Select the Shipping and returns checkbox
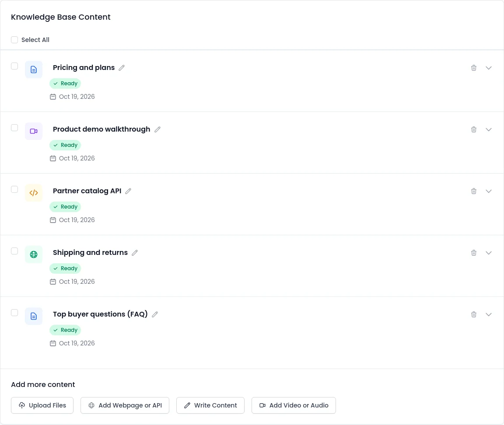 (x=14, y=251)
